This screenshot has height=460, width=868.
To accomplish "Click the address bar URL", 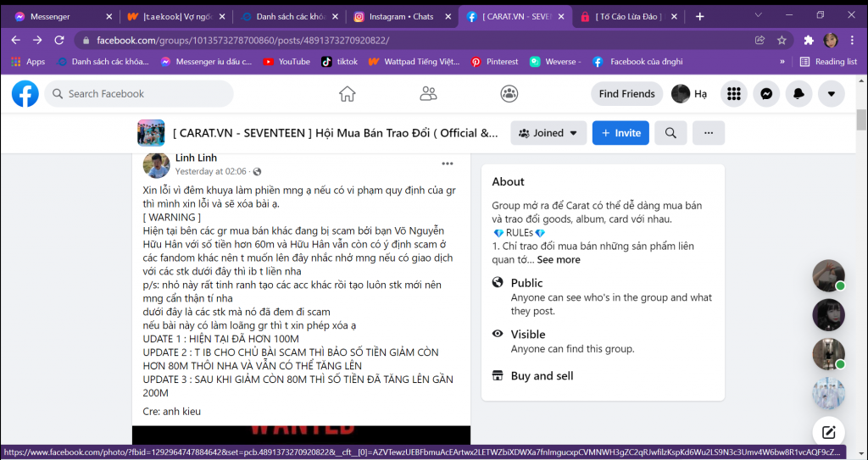I will pos(243,40).
